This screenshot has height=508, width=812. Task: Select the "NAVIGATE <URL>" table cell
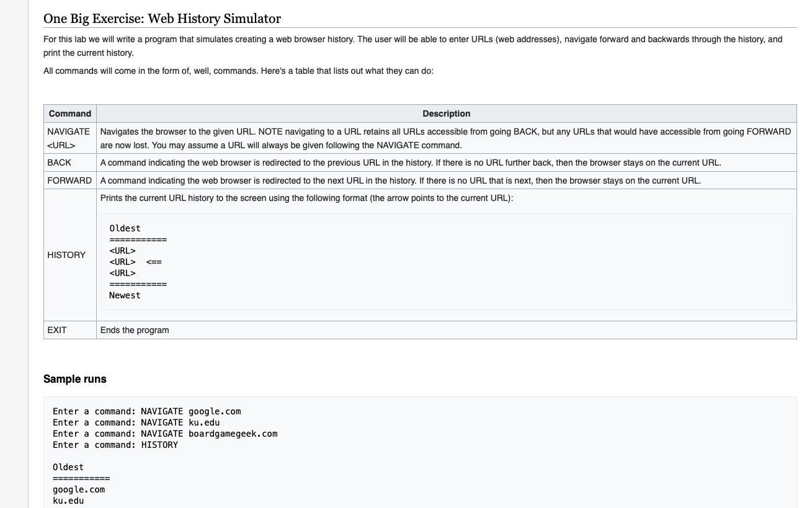click(x=68, y=138)
